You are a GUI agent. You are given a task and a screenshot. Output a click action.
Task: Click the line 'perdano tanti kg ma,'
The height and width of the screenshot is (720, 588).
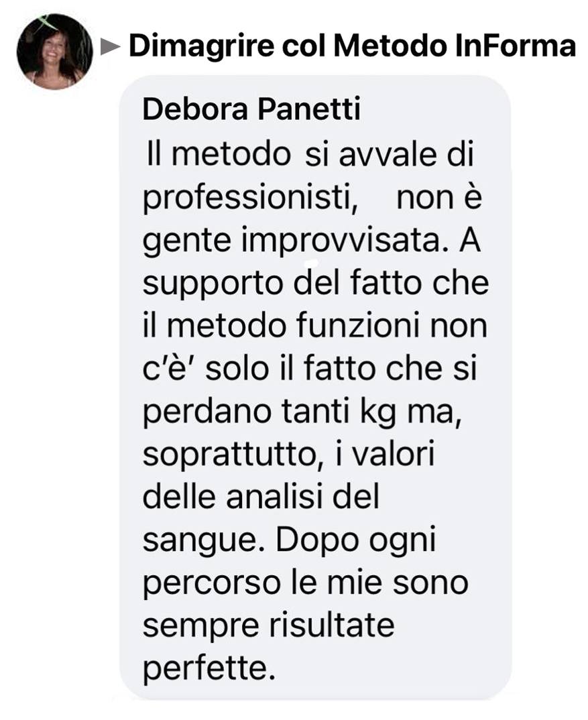302,412
